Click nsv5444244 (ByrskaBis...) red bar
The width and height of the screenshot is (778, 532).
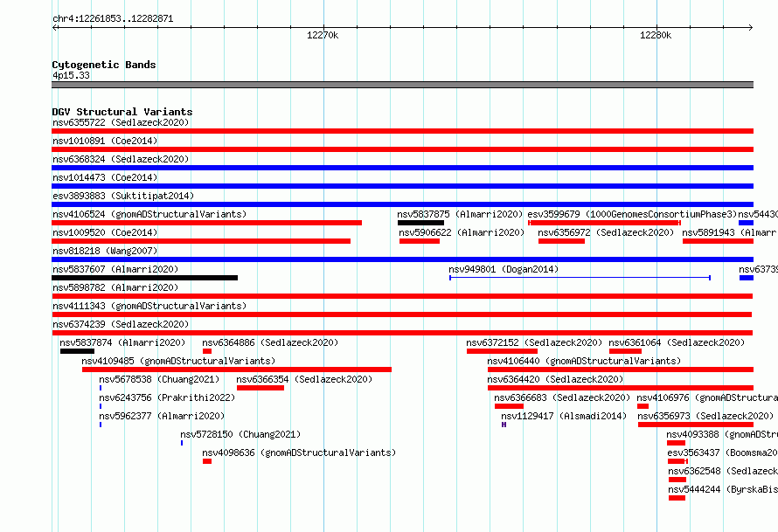point(677,498)
